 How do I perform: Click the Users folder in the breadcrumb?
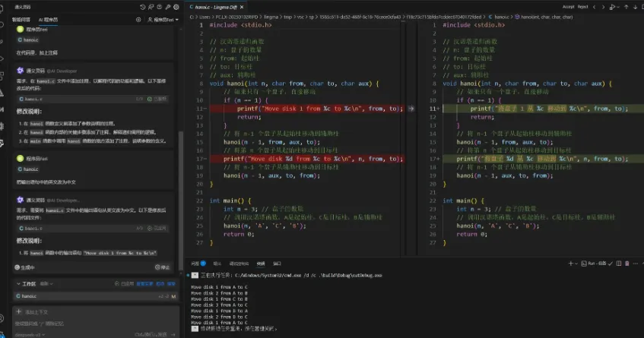tap(205, 17)
